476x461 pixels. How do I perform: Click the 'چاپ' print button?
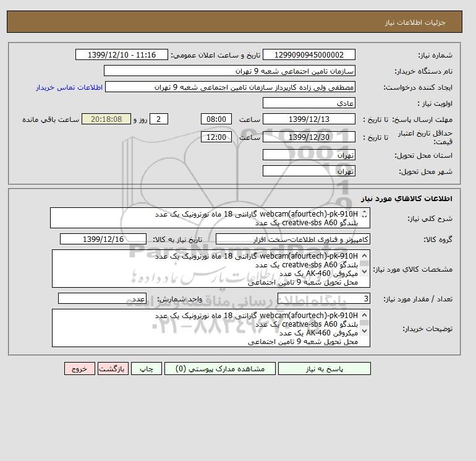[147, 368]
